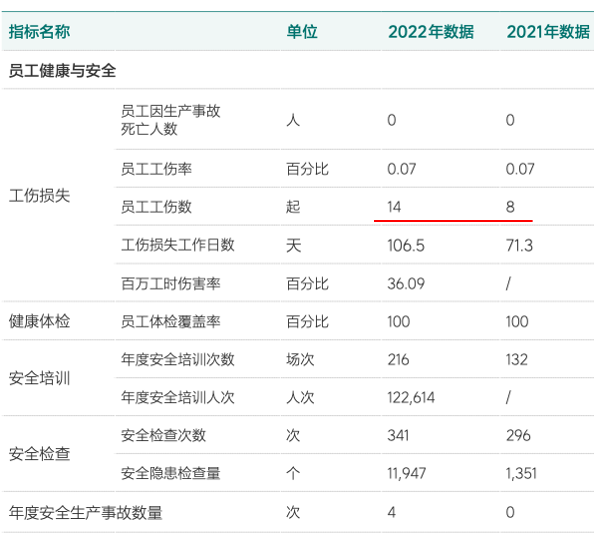Select the 2021 value 0 for 年度安全生产事故数量
Viewport: 594px width, 541px height.
click(510, 512)
